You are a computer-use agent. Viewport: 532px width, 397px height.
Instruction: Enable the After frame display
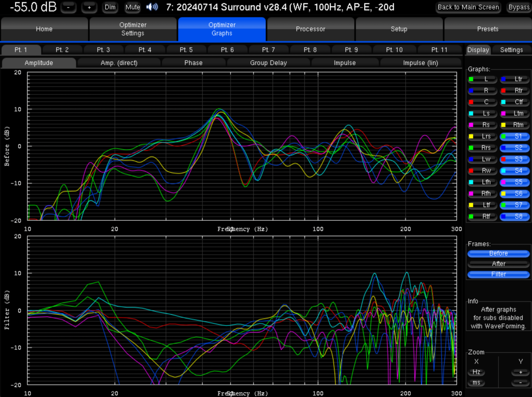click(x=498, y=264)
